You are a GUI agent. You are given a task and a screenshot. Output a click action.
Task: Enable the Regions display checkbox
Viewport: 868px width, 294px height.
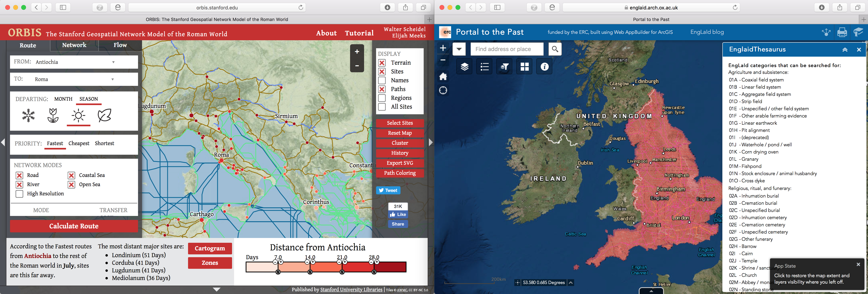[382, 98]
